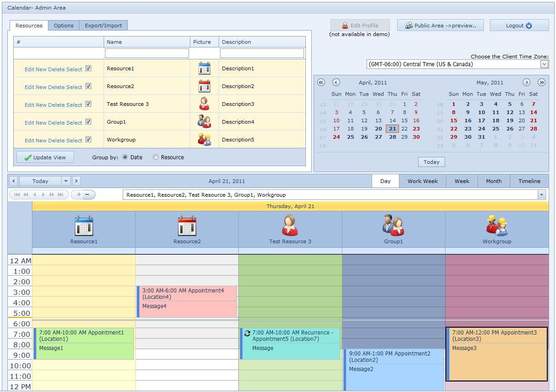This screenshot has height=392, width=556.
Task: Switch to the Month view tab
Action: [493, 181]
